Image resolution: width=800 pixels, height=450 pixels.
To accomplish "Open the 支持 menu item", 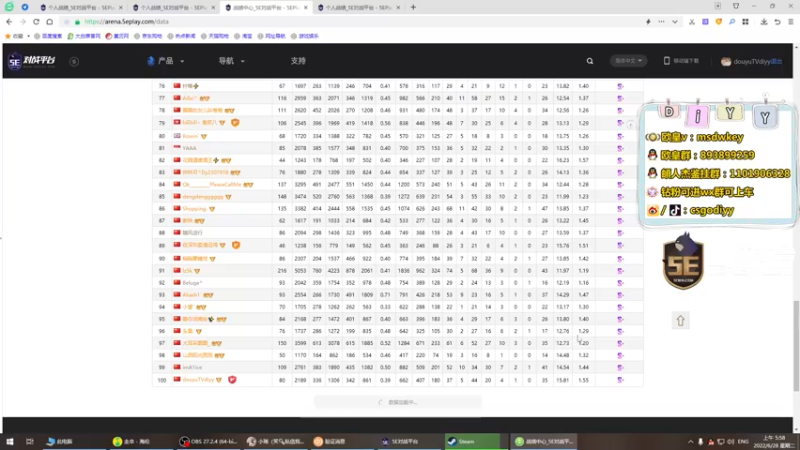I will coord(298,61).
